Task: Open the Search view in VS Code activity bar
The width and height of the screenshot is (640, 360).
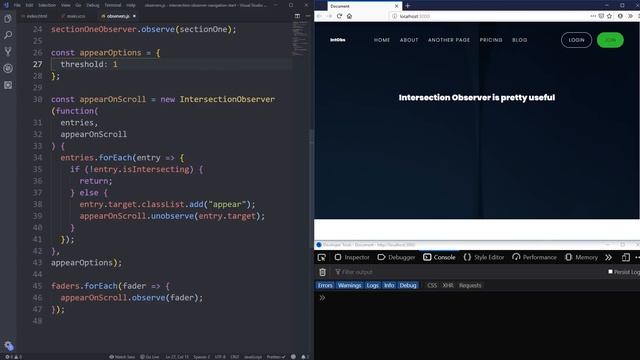Action: [x=8, y=35]
